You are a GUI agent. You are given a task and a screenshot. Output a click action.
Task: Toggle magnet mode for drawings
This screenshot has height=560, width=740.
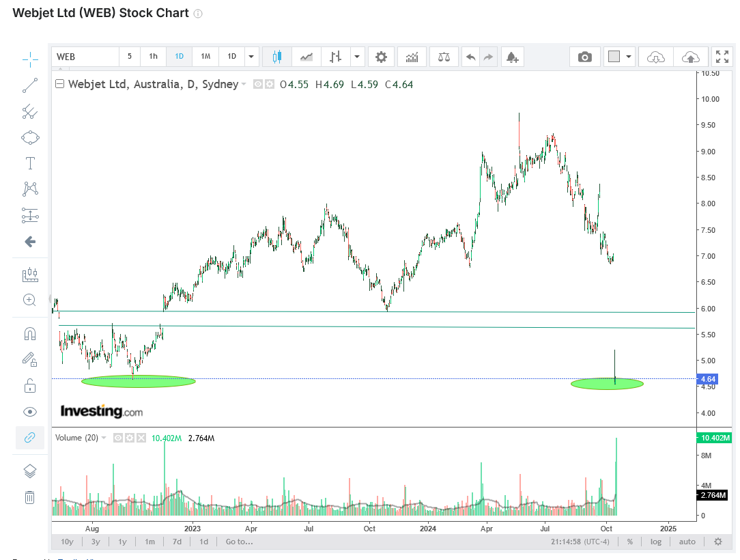[30, 334]
